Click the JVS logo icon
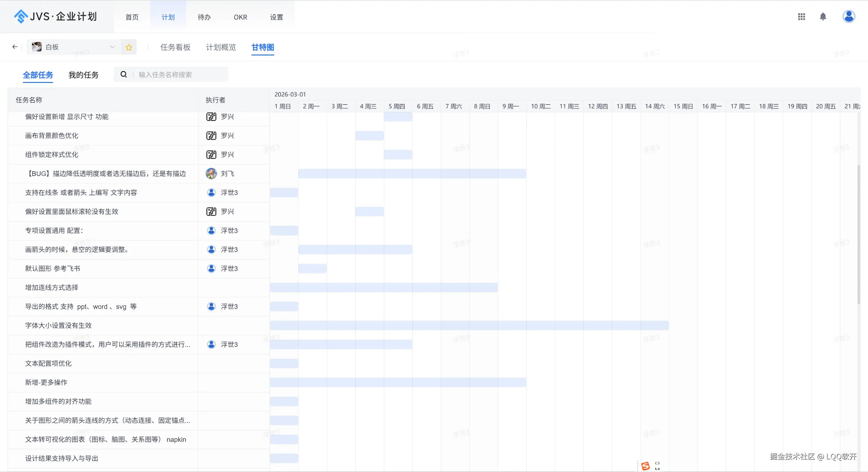 [21, 16]
